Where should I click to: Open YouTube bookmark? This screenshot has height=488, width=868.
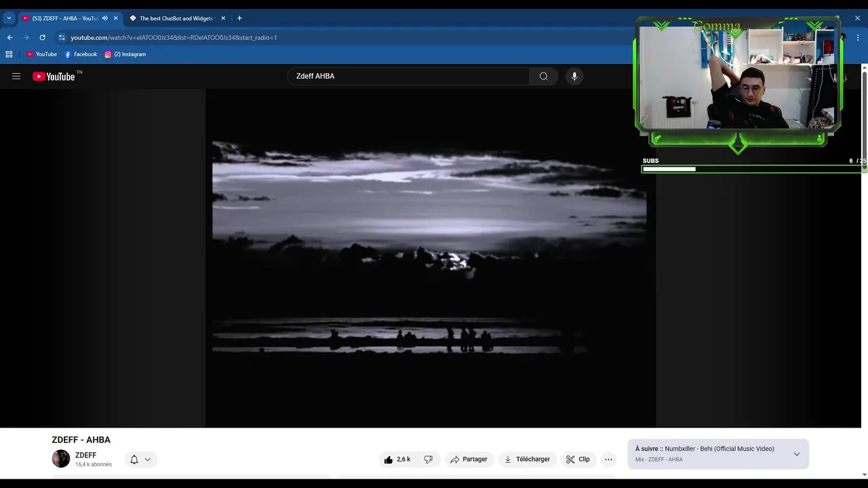(41, 54)
